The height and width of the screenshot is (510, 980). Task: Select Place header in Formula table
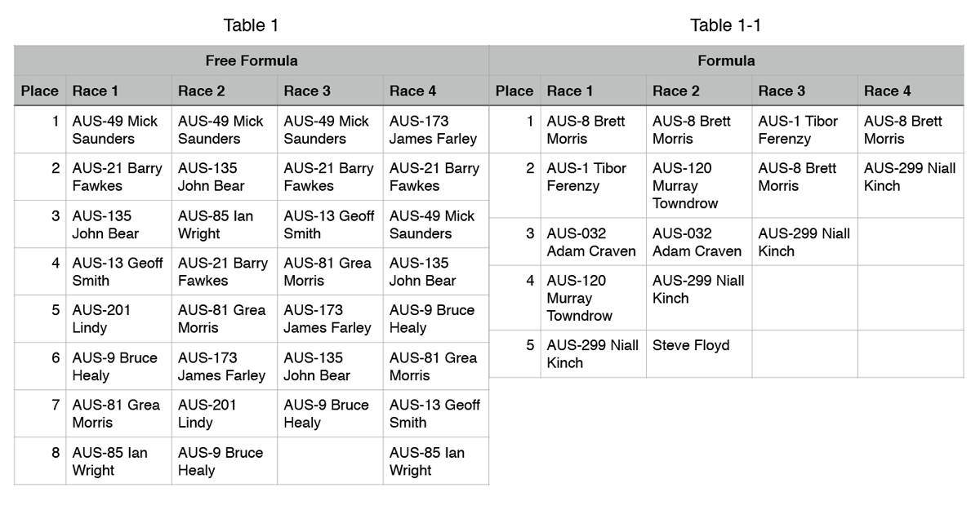click(x=514, y=91)
